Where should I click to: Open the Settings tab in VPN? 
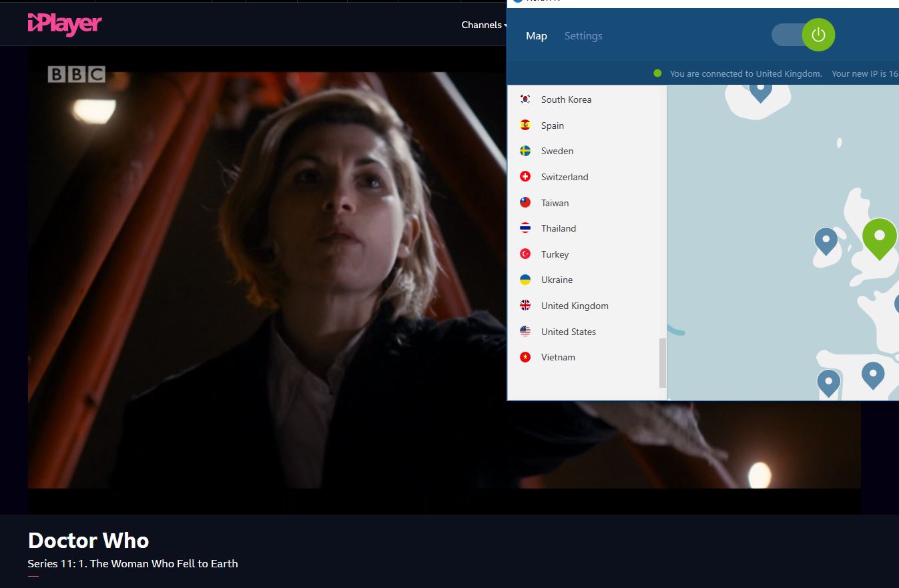(x=583, y=36)
